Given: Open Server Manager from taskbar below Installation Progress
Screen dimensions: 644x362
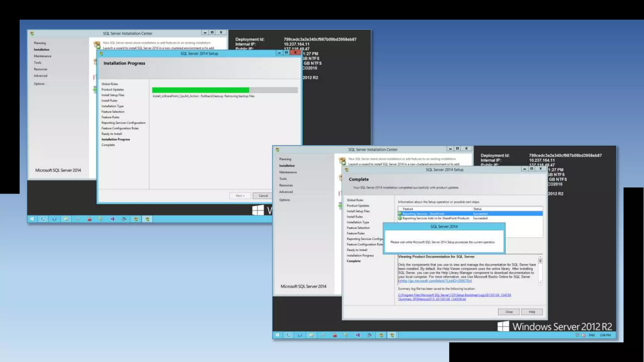Looking at the screenshot, I should pos(43,219).
